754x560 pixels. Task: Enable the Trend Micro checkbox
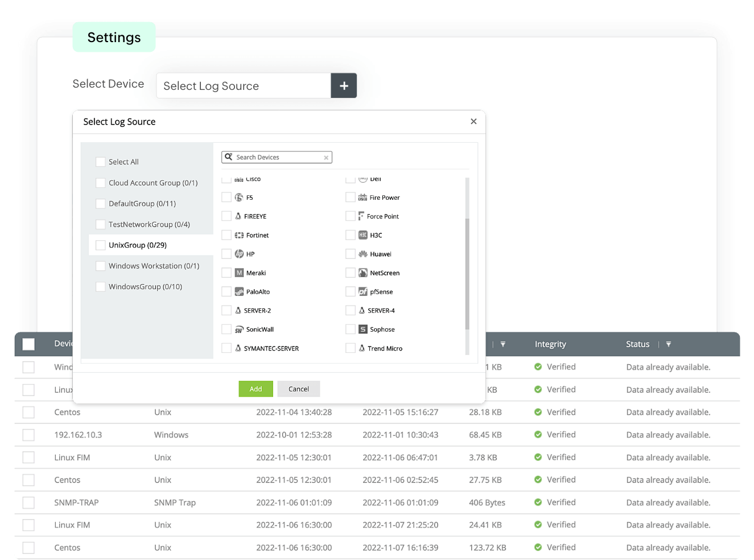click(x=351, y=348)
